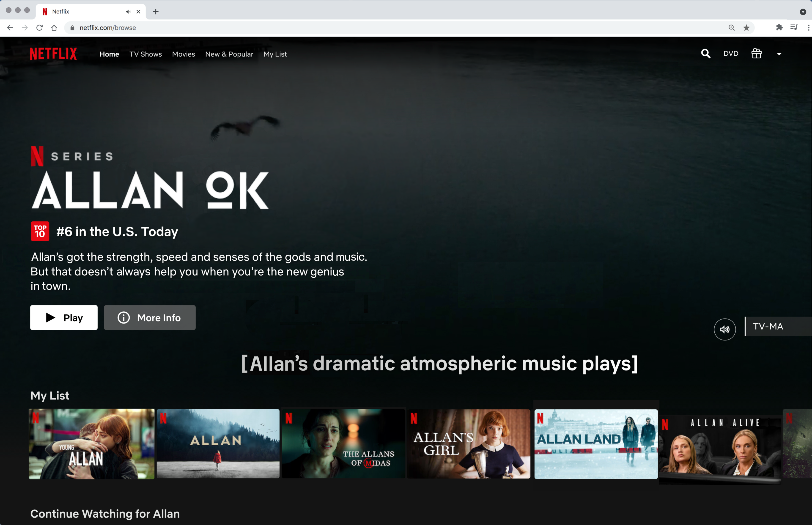This screenshot has width=812, height=525.
Task: Click the browser forward arrow
Action: 25,28
